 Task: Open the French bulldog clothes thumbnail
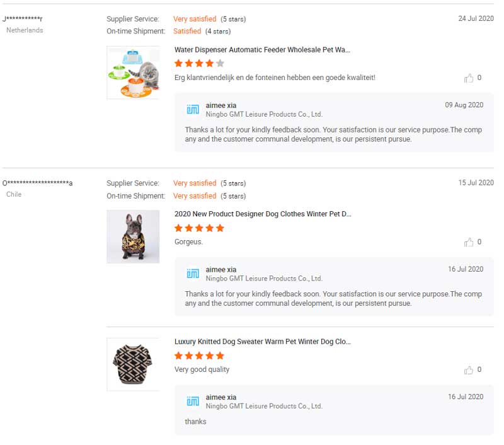click(x=133, y=236)
